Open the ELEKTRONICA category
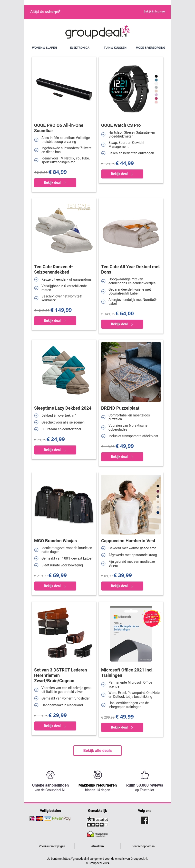Screen dimensions: 195x868 click(x=80, y=48)
